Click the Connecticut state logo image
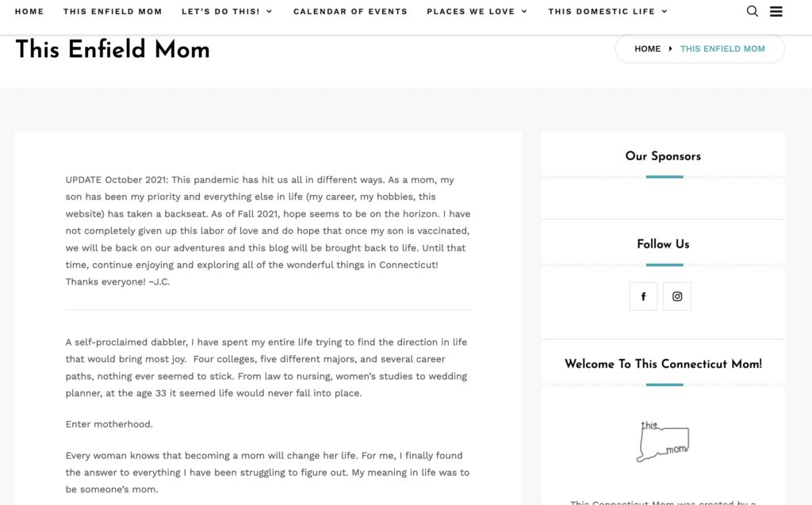The height and width of the screenshot is (505, 812). 663,440
